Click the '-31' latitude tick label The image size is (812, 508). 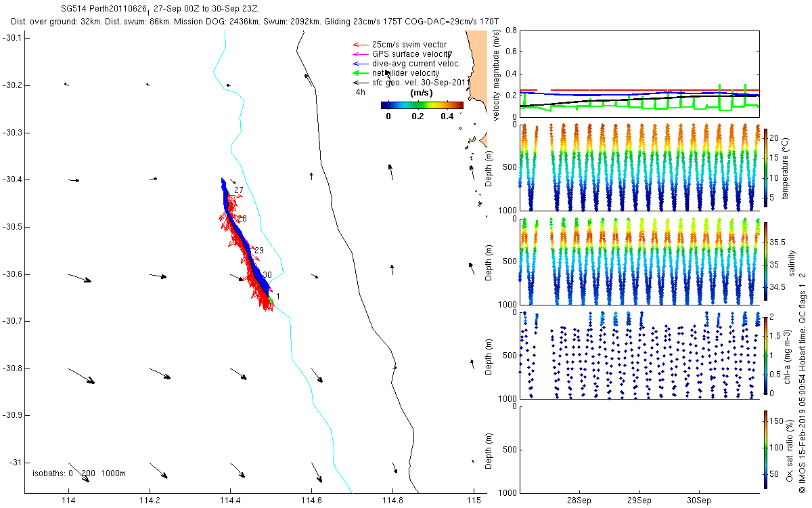click(x=15, y=463)
